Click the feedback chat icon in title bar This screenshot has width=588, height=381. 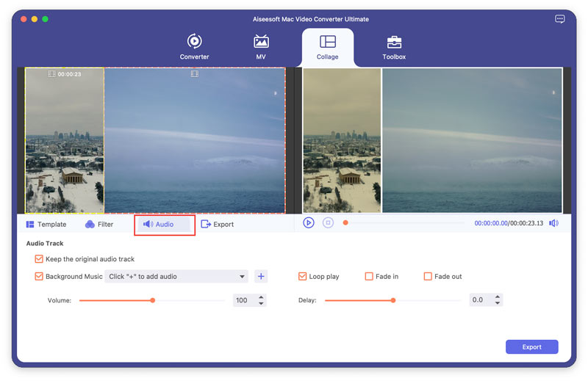[x=560, y=19]
